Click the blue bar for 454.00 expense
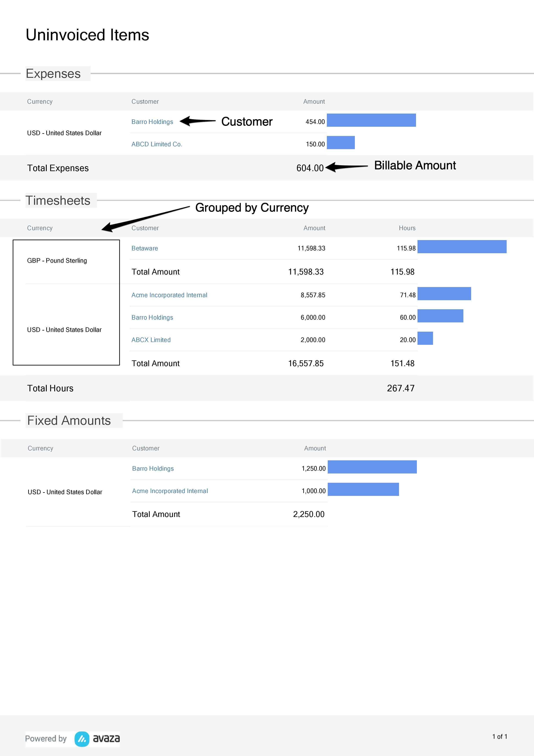Image resolution: width=534 pixels, height=756 pixels. tap(371, 120)
